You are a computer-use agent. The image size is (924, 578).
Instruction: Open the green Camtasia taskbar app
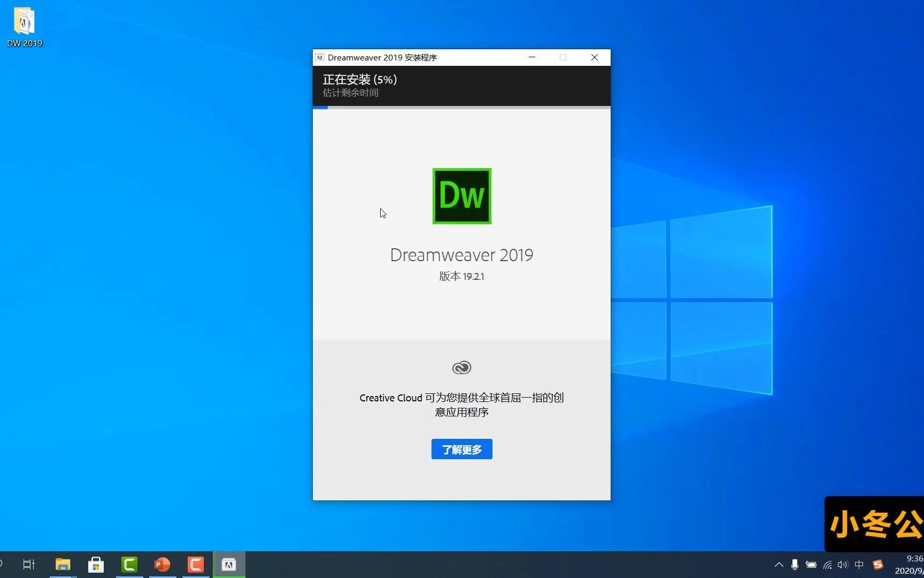point(129,564)
